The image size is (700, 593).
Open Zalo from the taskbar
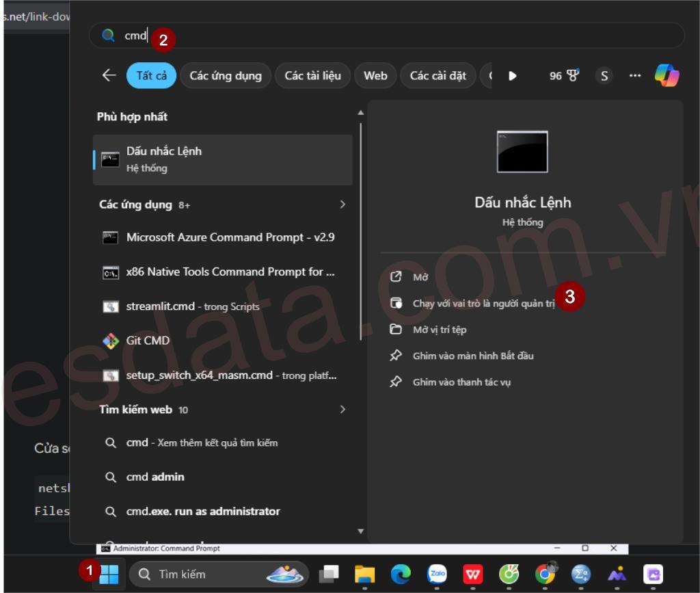coord(437,575)
